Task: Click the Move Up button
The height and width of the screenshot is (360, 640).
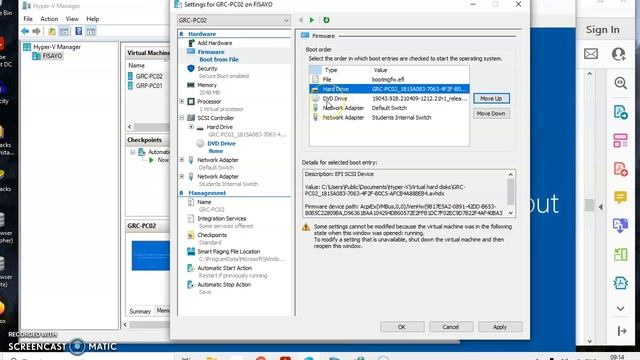Action: tap(491, 98)
